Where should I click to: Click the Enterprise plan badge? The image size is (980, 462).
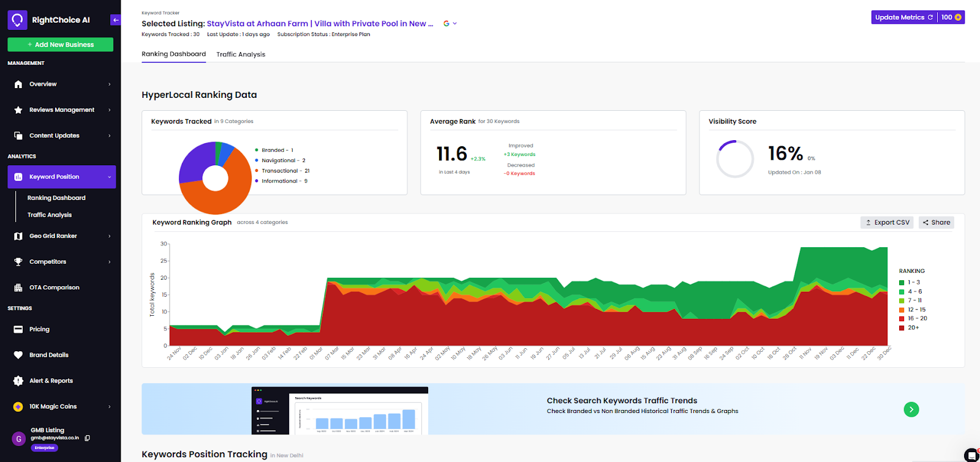[x=44, y=448]
